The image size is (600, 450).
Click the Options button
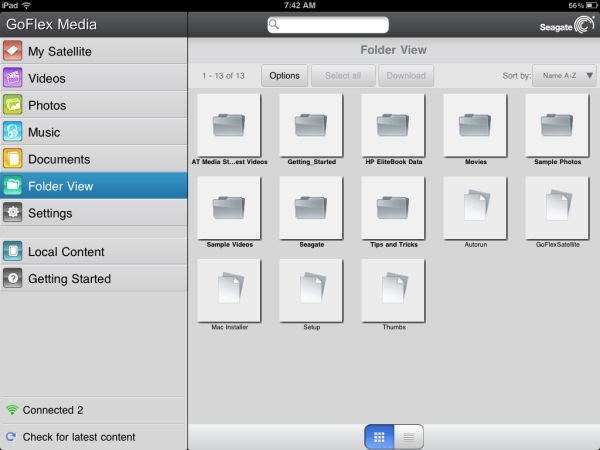284,76
